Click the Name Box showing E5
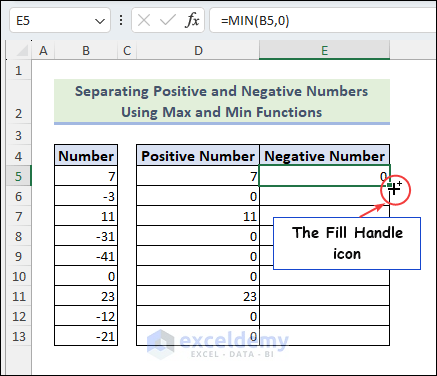This screenshot has width=437, height=376. coord(60,21)
